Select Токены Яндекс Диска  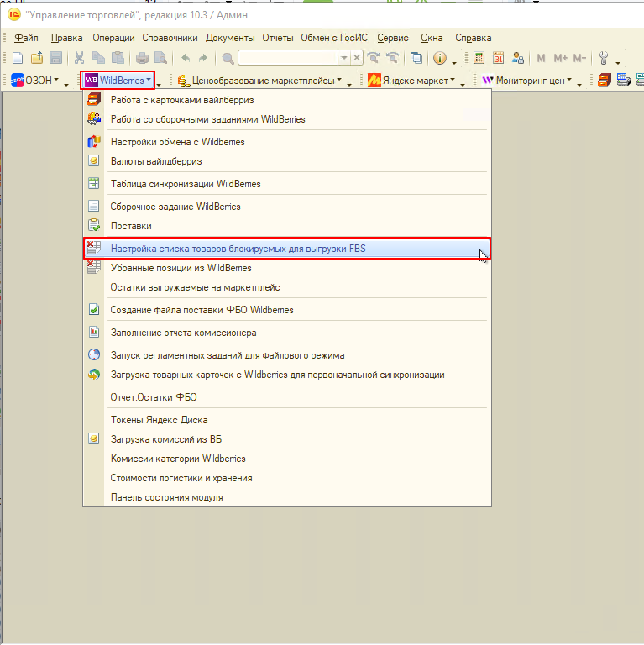coord(287,420)
